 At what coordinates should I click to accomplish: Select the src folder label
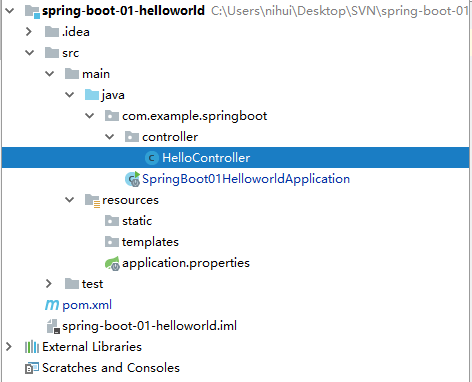pyautogui.click(x=71, y=53)
